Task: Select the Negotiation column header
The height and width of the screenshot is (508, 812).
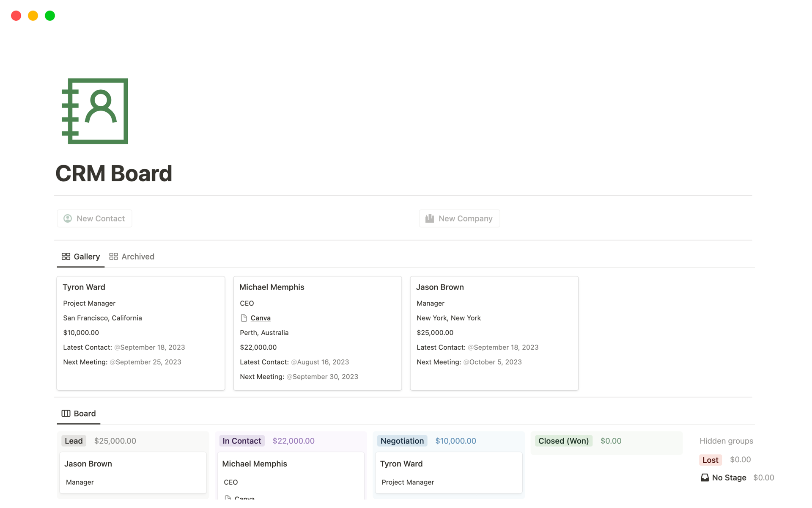Action: (x=402, y=441)
